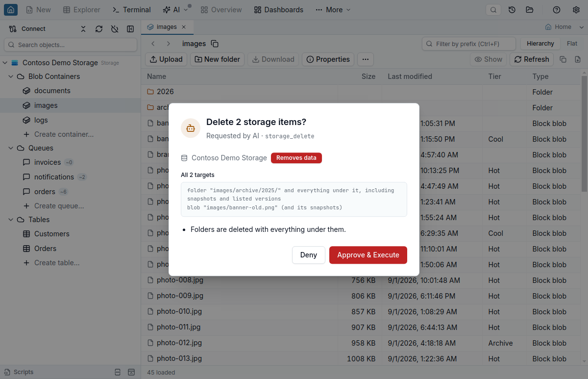Open settings gear icon

coord(576,10)
